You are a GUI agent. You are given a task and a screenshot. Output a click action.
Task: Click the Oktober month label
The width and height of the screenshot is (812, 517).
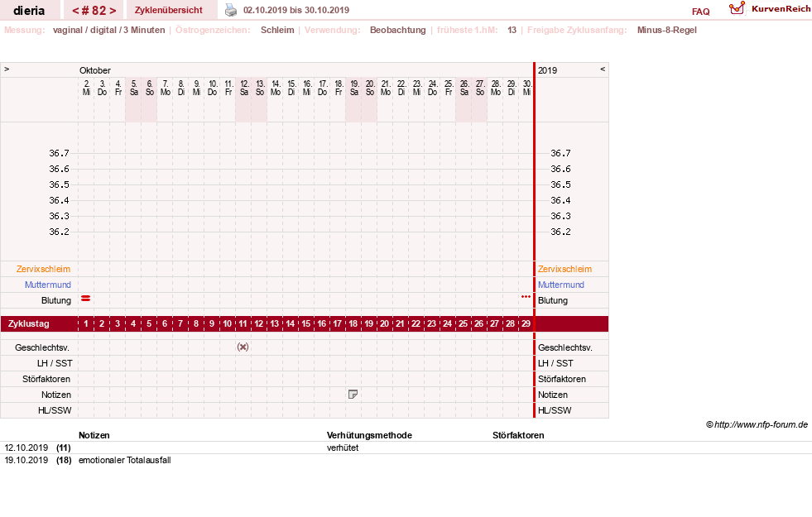pyautogui.click(x=94, y=70)
